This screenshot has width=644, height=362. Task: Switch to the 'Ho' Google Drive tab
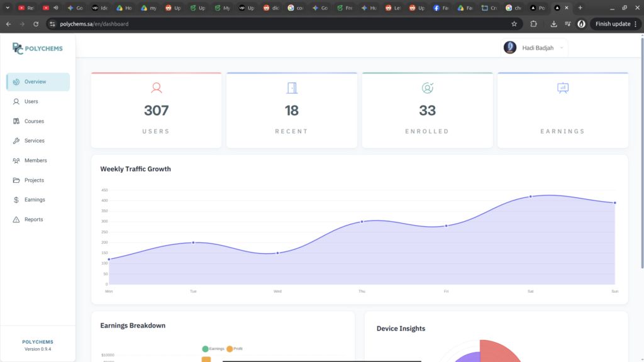tap(124, 8)
